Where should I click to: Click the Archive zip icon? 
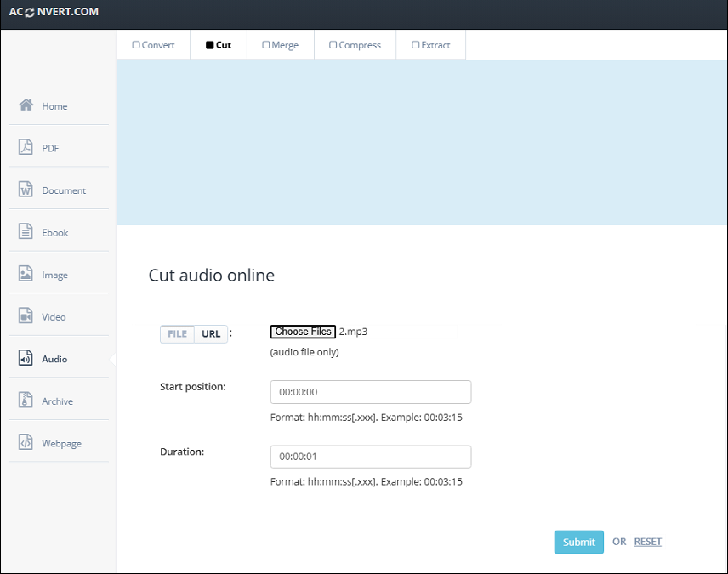click(26, 400)
